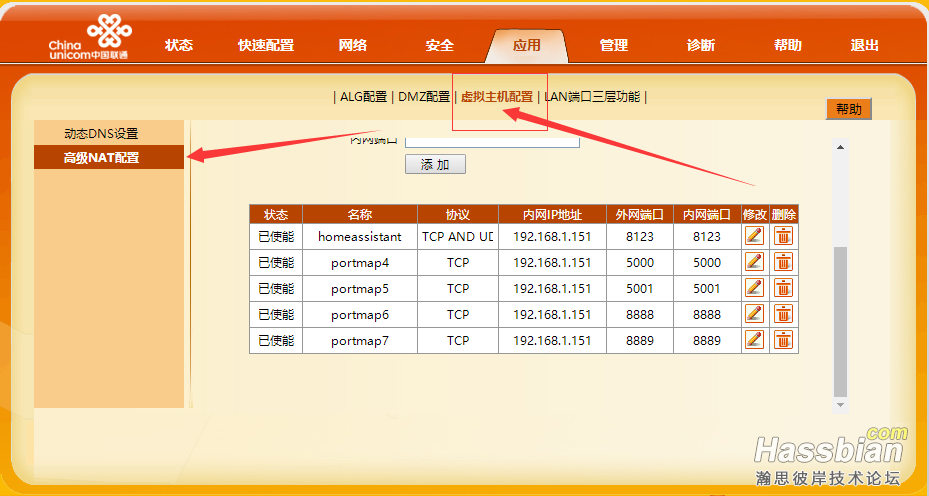Click the TCP AND UDP protocol cell

pyautogui.click(x=458, y=236)
